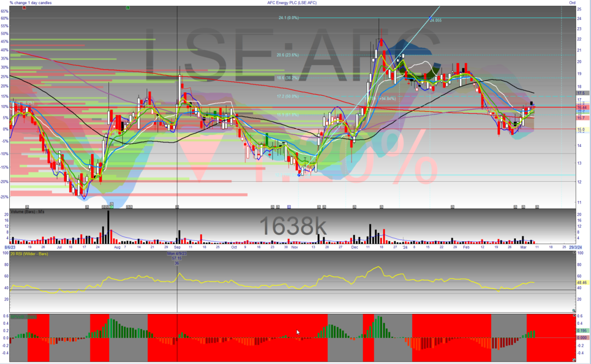This screenshot has width=591, height=364.
Task: Open resize icon at bottom-right histogram corner
Action: coord(574,361)
